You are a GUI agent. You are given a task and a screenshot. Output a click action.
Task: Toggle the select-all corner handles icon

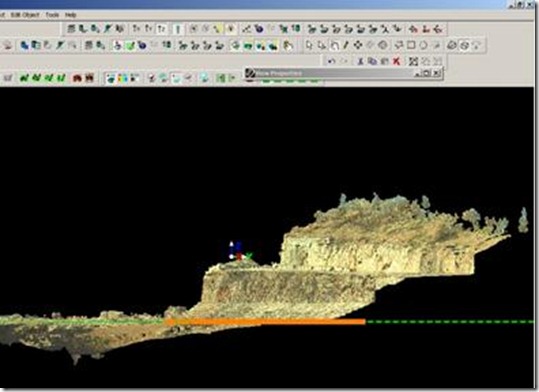[x=413, y=61]
